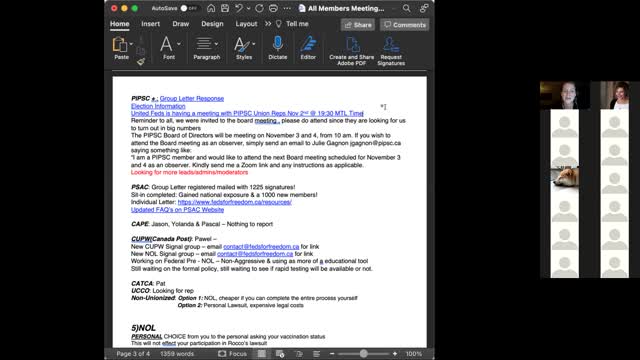
Task: Open the Insert tab
Action: point(150,24)
